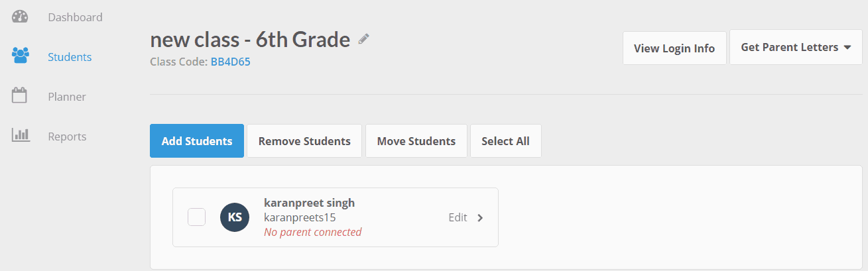Click the Students people icon in sidebar
Screen dimensions: 868x271
pos(21,56)
